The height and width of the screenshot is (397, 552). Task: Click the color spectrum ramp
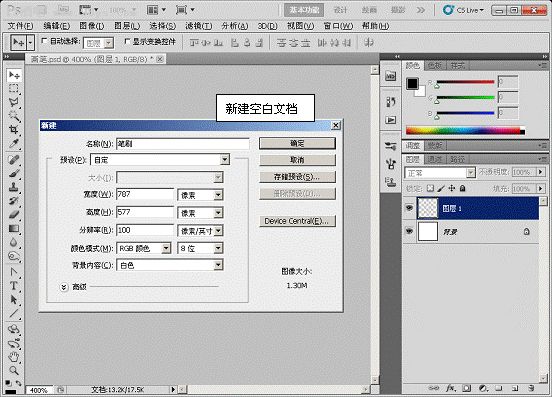click(465, 131)
